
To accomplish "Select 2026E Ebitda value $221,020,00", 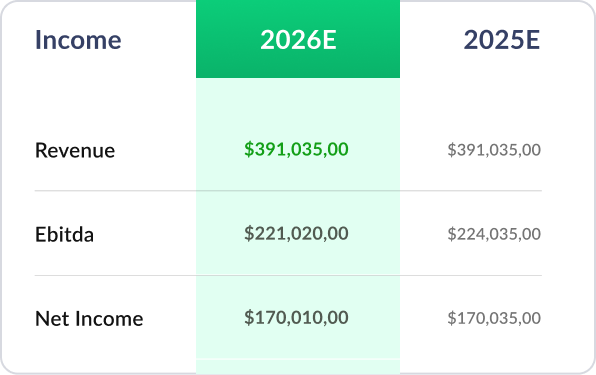I will 296,233.
